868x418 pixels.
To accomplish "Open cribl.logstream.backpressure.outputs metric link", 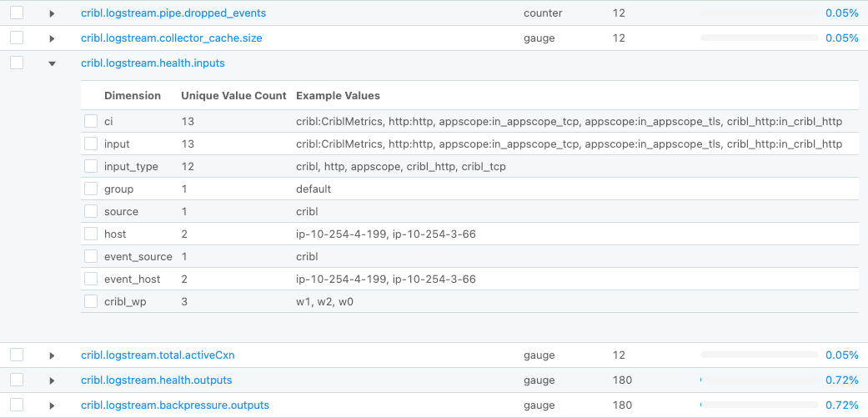I will pyautogui.click(x=175, y=405).
